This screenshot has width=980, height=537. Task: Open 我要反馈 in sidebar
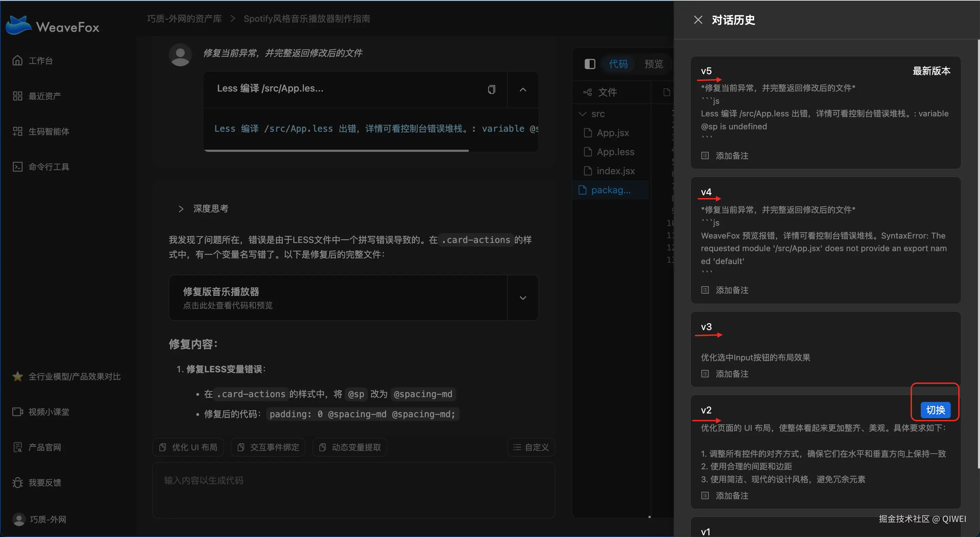click(37, 483)
